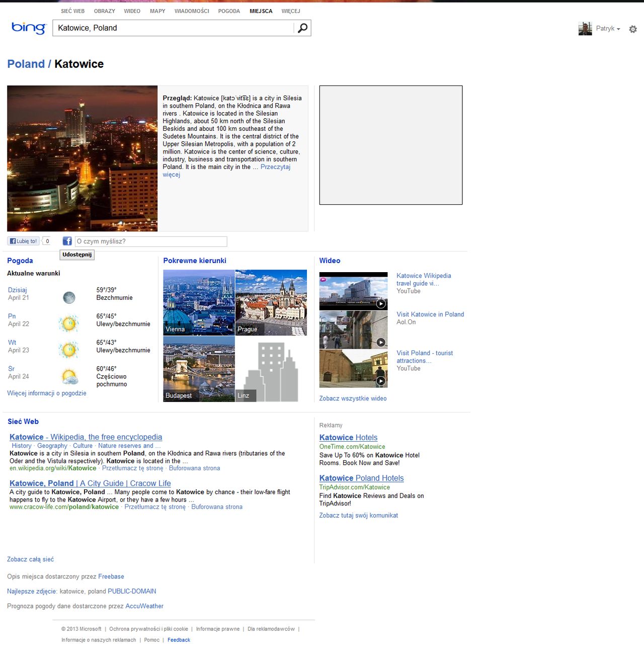This screenshot has height=666, width=644.
Task: Click the O czym myślisz? input field
Action: coord(151,241)
